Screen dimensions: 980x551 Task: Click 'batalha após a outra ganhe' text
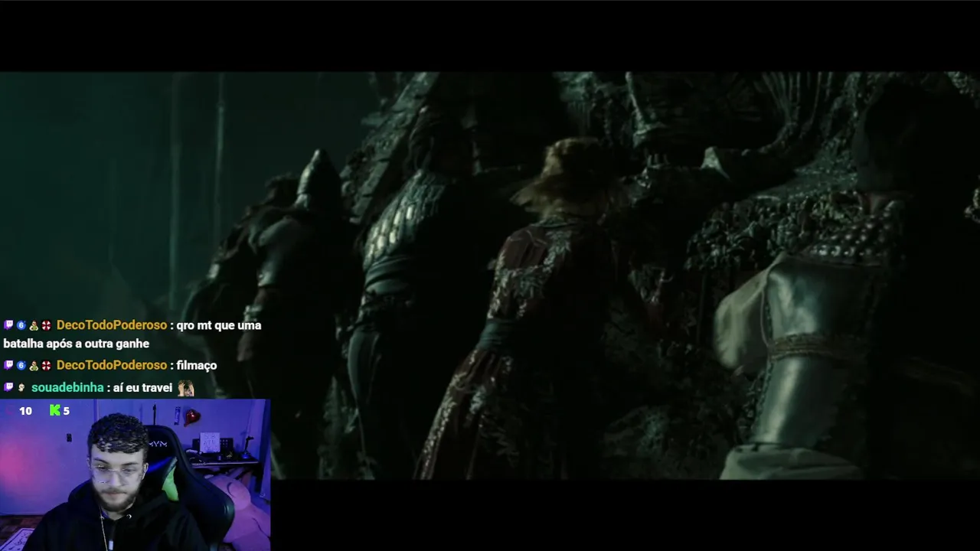click(x=76, y=344)
